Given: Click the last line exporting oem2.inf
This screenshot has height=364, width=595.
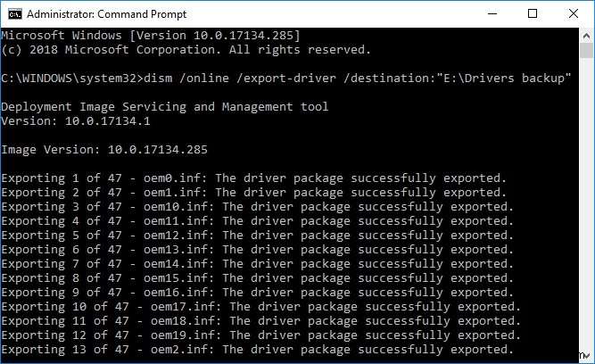Looking at the screenshot, I should coord(258,349).
